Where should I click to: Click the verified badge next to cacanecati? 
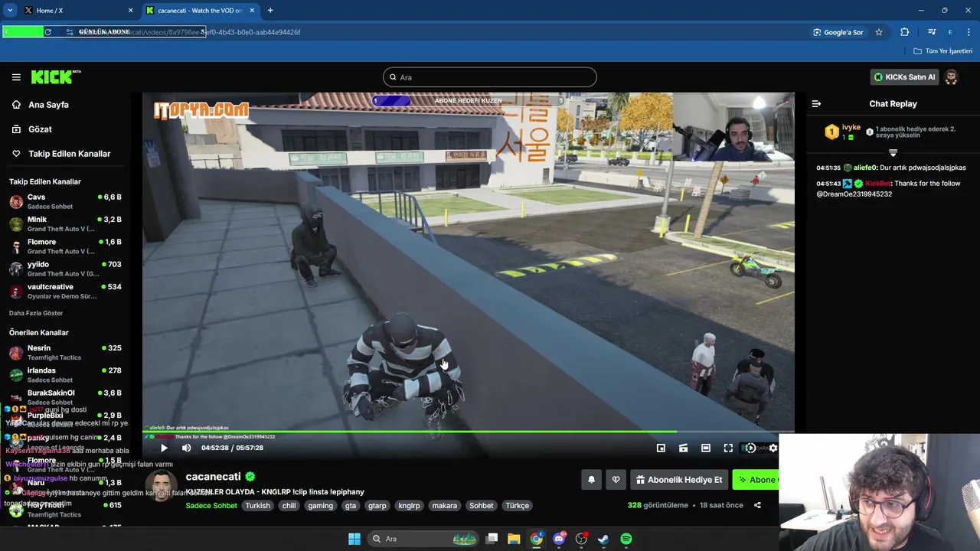click(250, 477)
